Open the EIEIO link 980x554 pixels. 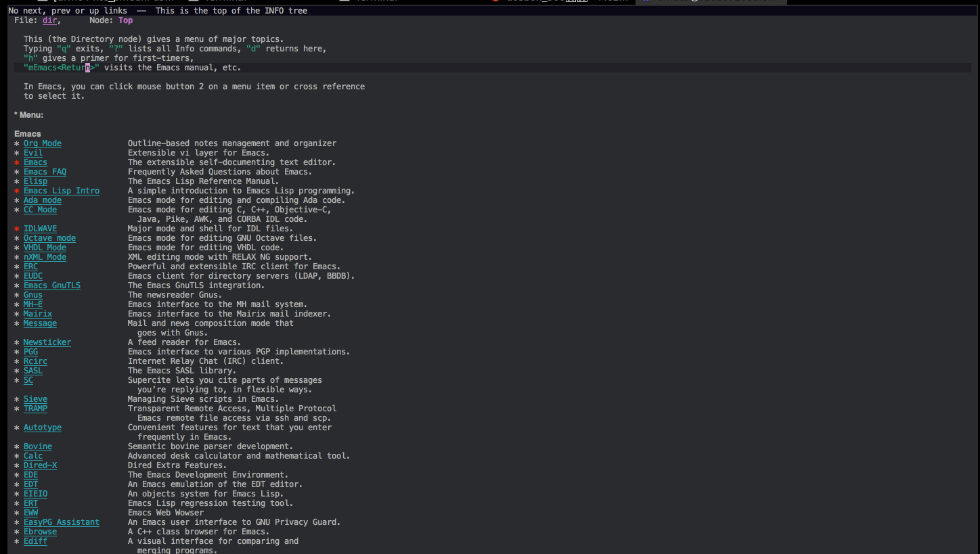(x=35, y=494)
